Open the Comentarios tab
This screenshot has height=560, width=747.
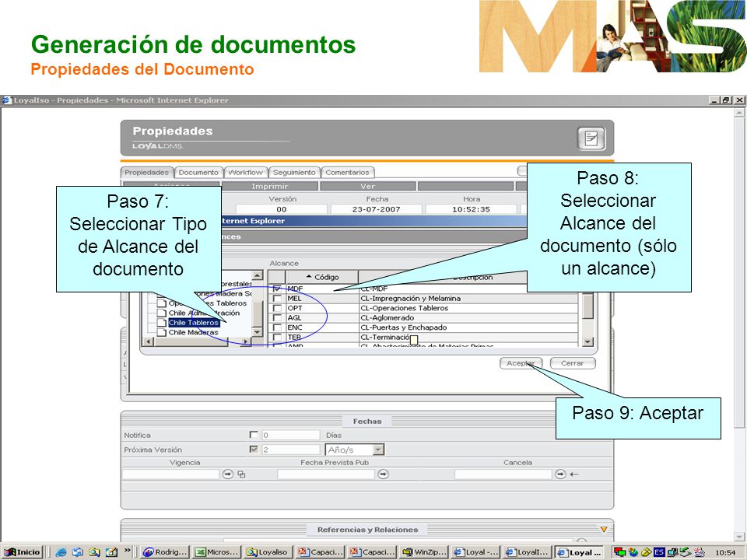[x=347, y=173]
